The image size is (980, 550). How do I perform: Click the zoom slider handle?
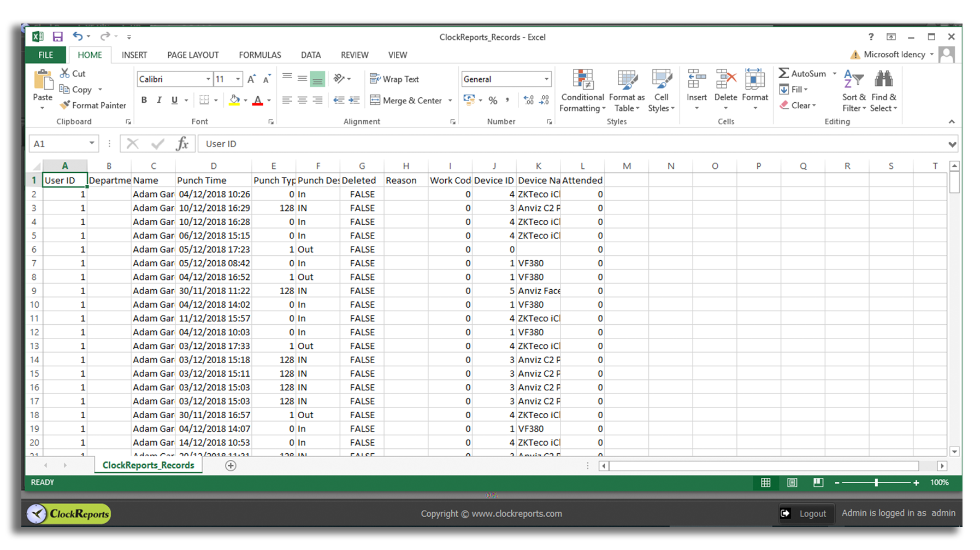tap(876, 482)
